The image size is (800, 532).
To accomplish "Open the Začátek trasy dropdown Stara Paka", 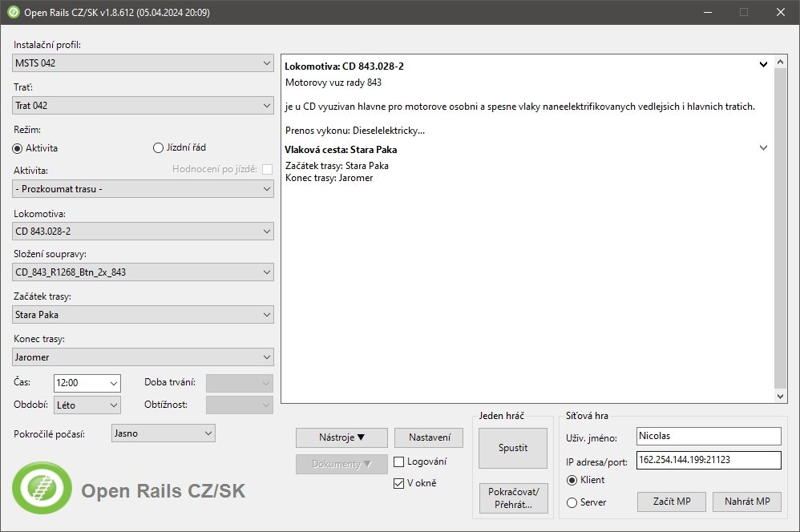I will tap(143, 315).
